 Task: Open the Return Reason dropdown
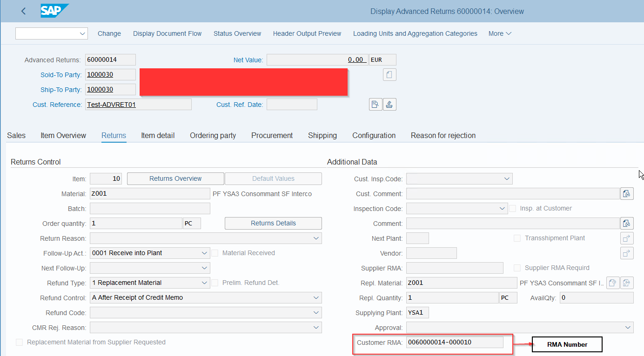(316, 238)
